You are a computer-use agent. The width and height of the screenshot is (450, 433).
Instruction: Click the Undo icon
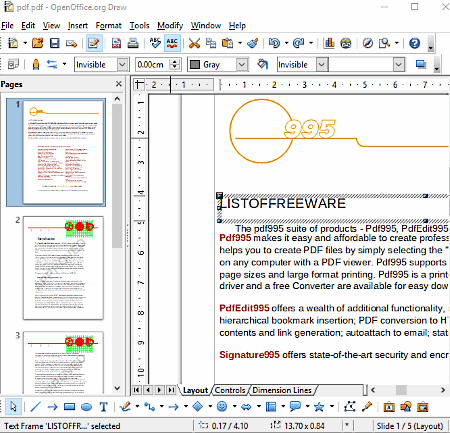click(x=275, y=43)
